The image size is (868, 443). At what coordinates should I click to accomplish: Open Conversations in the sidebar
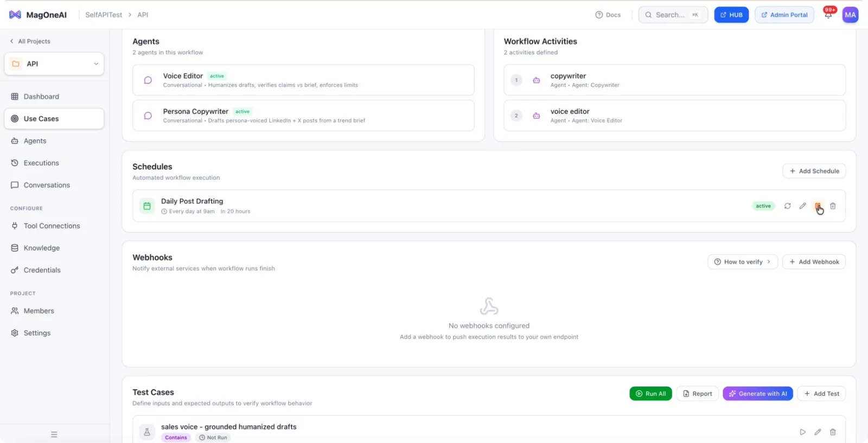(54, 185)
